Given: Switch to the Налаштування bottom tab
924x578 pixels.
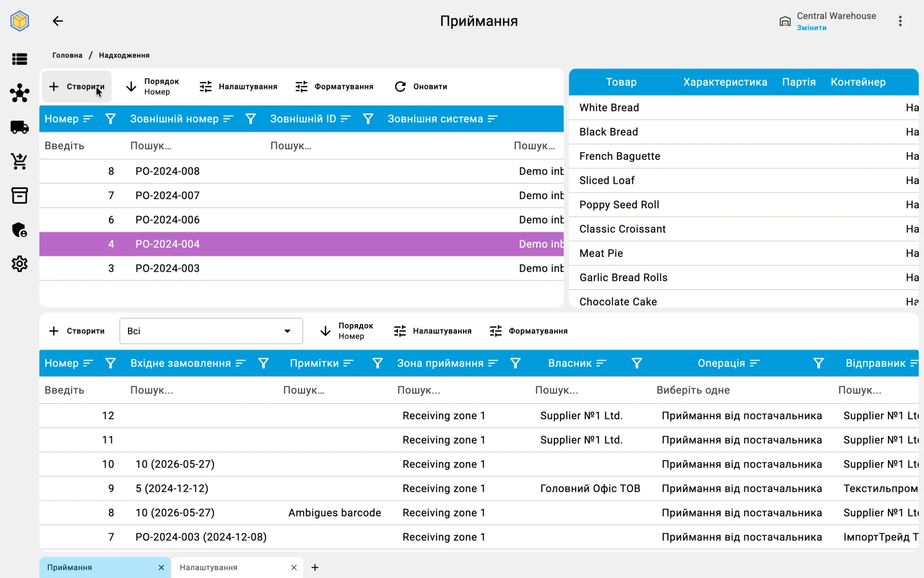Looking at the screenshot, I should click(x=208, y=567).
